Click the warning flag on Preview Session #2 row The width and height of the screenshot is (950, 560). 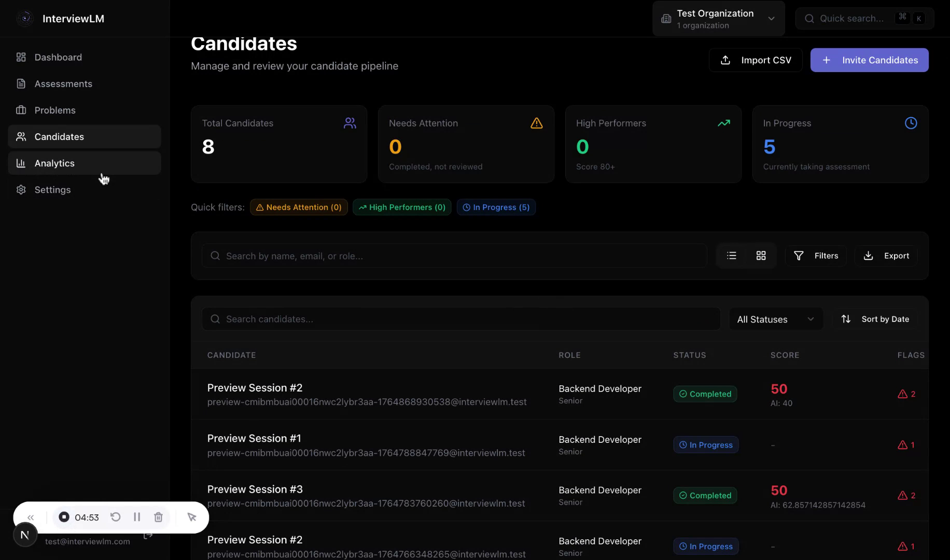click(x=905, y=394)
